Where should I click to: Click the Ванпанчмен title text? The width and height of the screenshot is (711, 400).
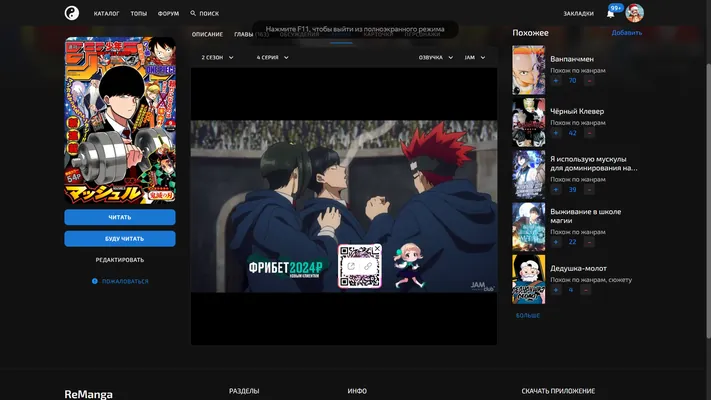pyautogui.click(x=572, y=59)
